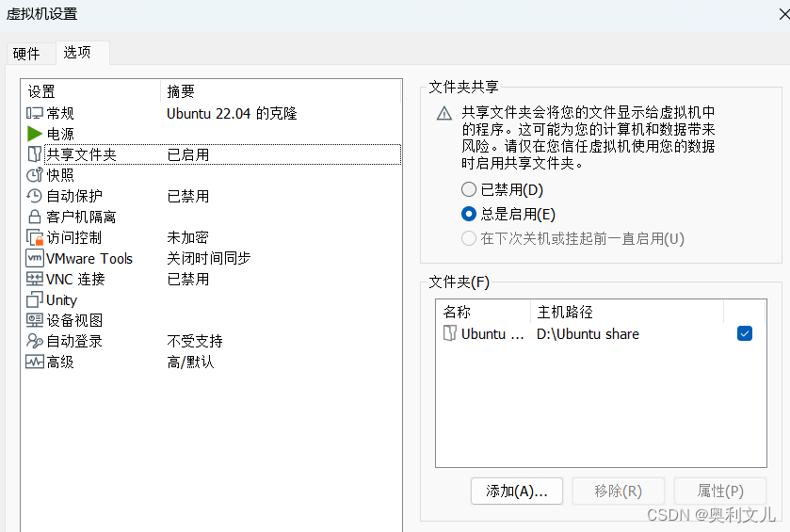This screenshot has height=532, width=790.
Task: Click the 摘要 column header
Action: click(x=281, y=91)
